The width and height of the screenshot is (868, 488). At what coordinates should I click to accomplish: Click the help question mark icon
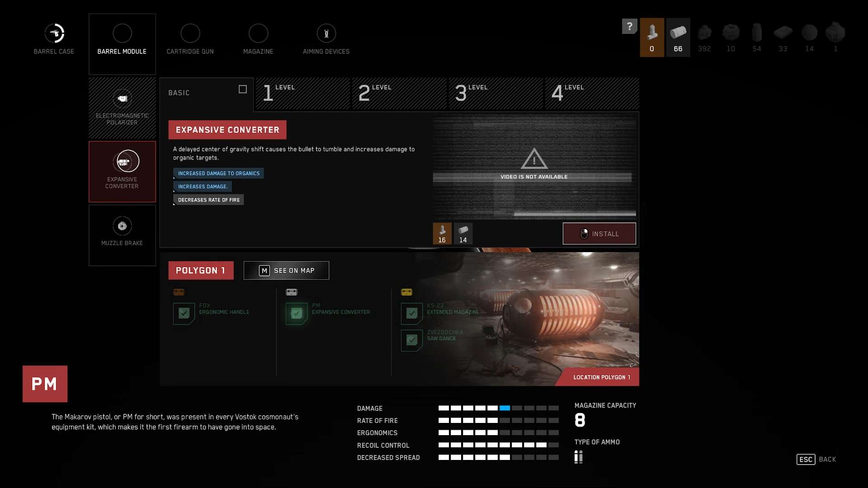[x=629, y=26]
